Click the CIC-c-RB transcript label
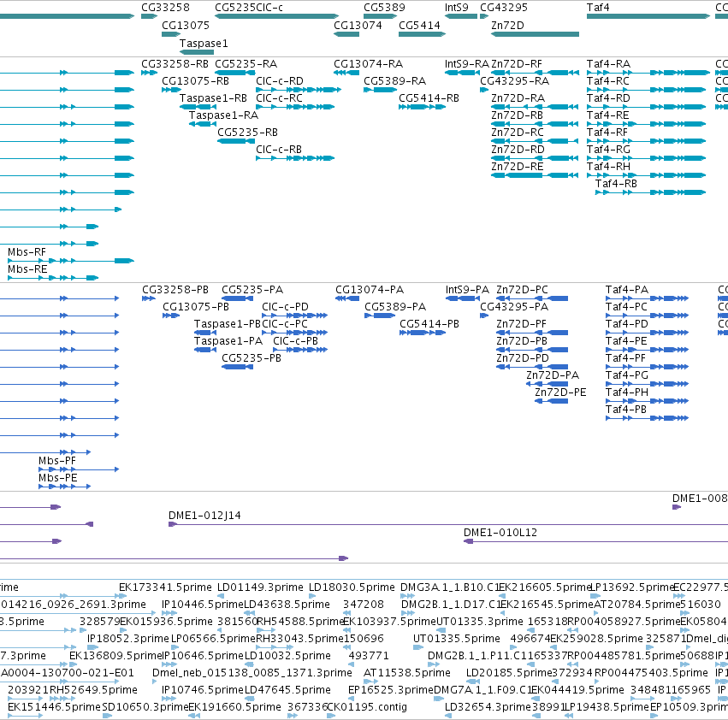728x720 pixels. 279,149
